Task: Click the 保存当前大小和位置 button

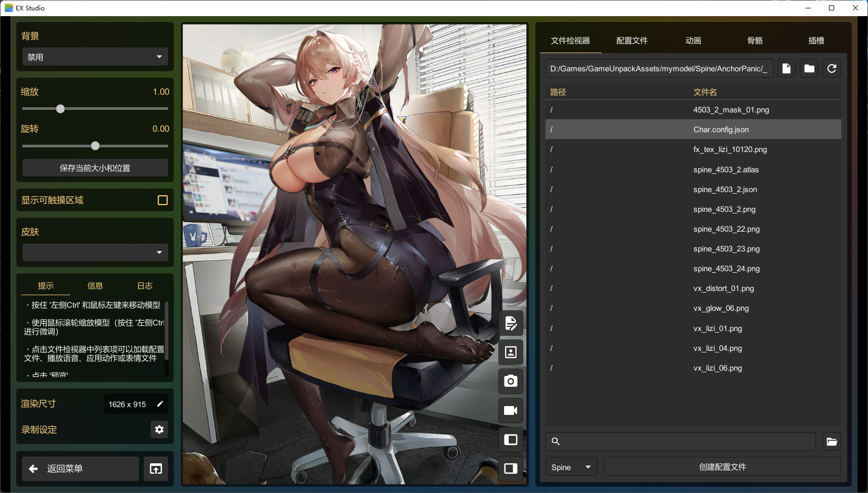Action: (95, 168)
